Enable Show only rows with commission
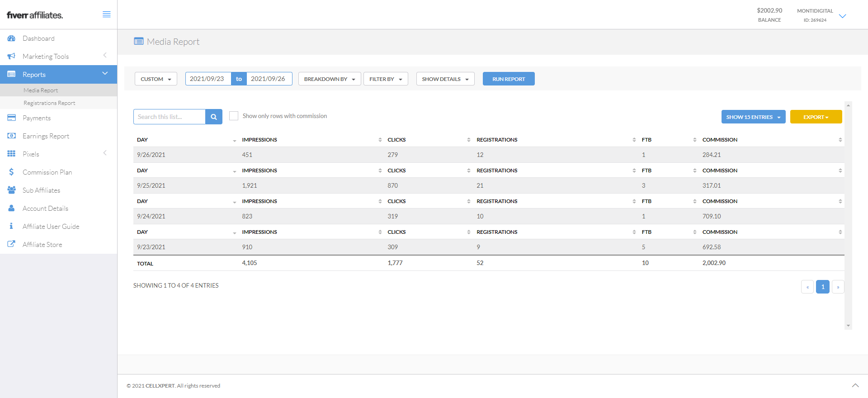Image resolution: width=868 pixels, height=398 pixels. pos(234,116)
